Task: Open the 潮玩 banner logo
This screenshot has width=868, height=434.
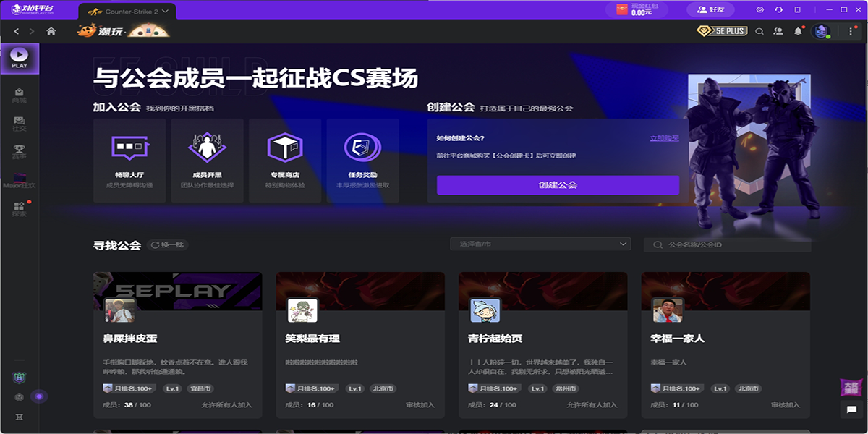Action: [x=124, y=31]
